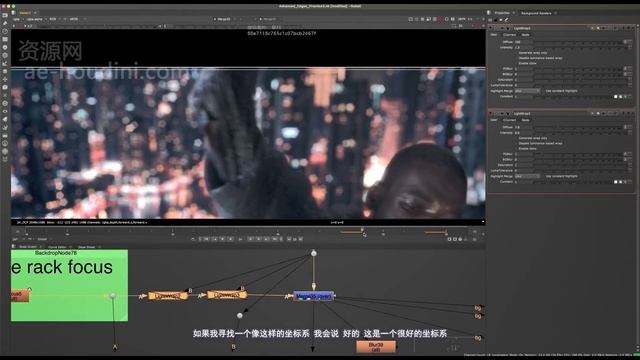Open the Transform nodes toolbar menu
The image size is (640, 360).
point(5,79)
